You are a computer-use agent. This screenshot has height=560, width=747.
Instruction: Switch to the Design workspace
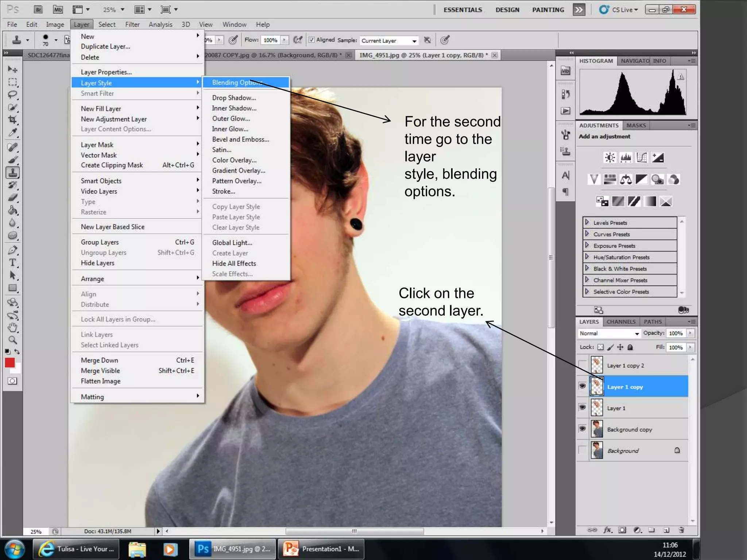tap(507, 10)
